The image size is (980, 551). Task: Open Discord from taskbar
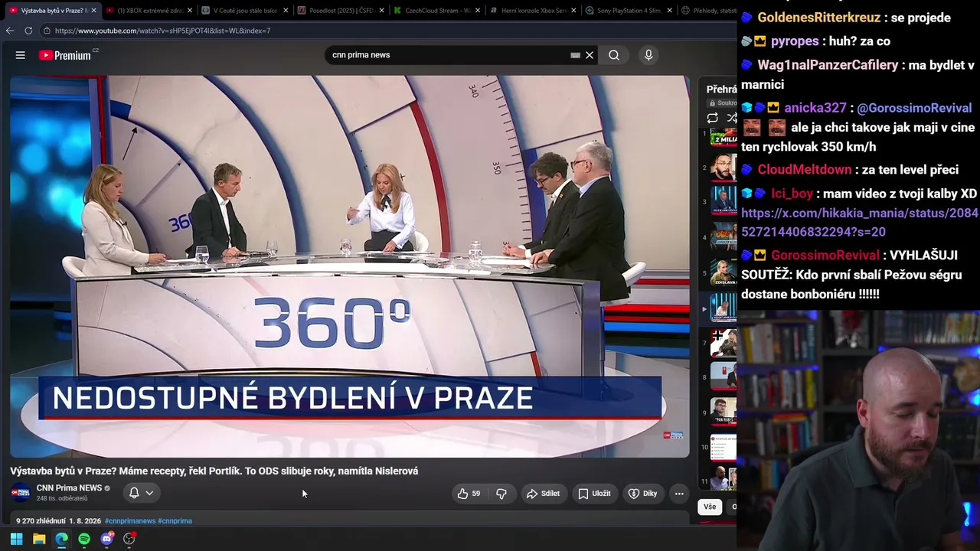coord(106,539)
